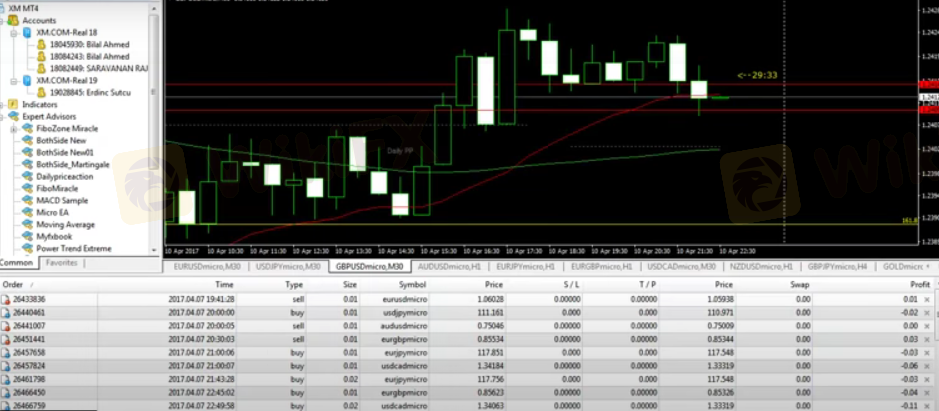
Task: Click the BothSide New expert icon
Action: click(x=28, y=140)
